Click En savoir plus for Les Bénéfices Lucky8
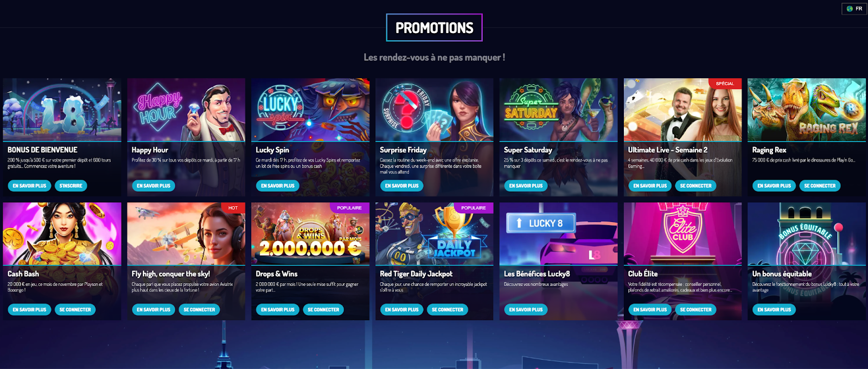 [x=526, y=310]
